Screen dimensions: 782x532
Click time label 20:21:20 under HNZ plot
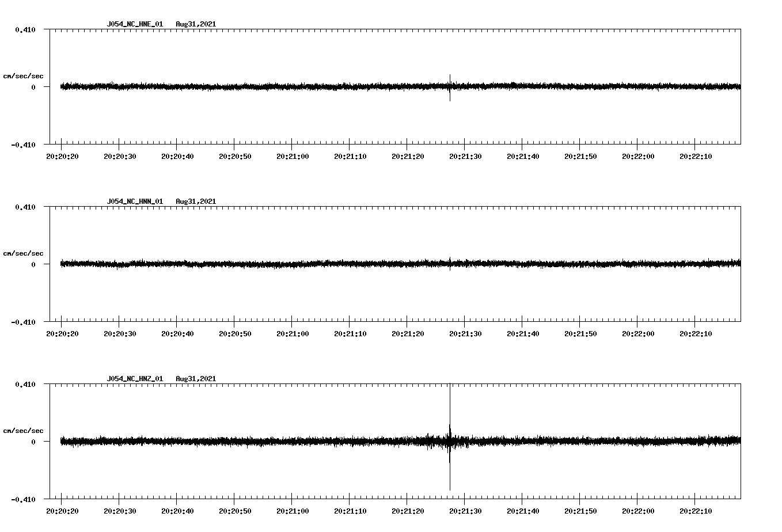pos(408,511)
